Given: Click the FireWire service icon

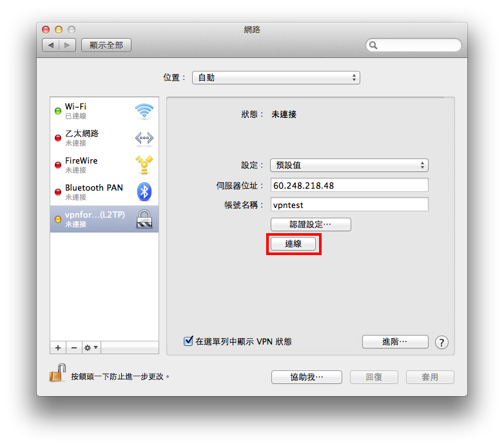Looking at the screenshot, I should 144,165.
